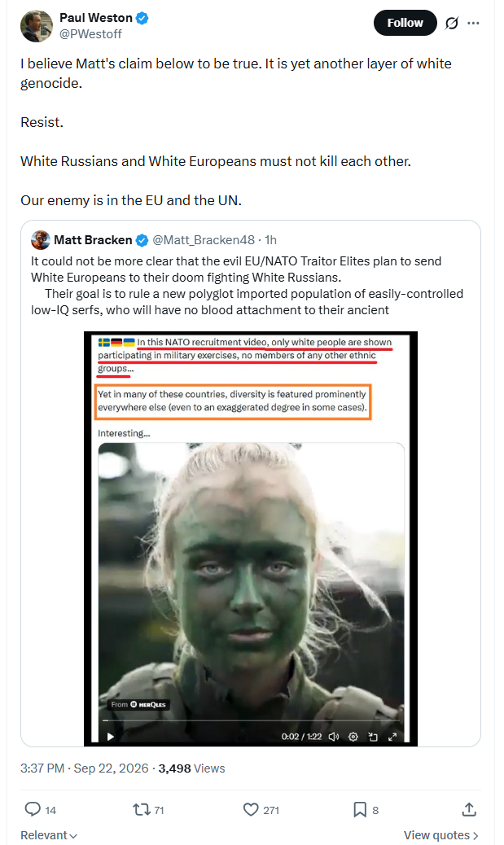Toggle video fullscreen mode
This screenshot has width=504, height=845.
392,736
